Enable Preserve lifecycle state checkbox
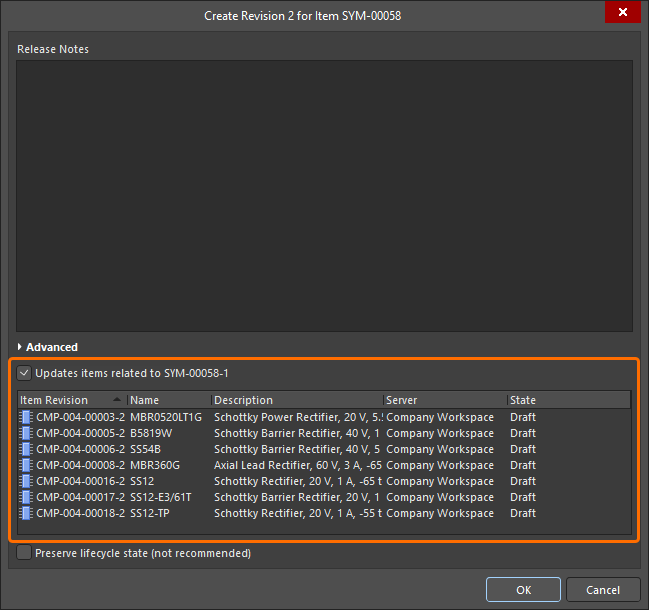Viewport: 649px width, 610px height. 24,553
